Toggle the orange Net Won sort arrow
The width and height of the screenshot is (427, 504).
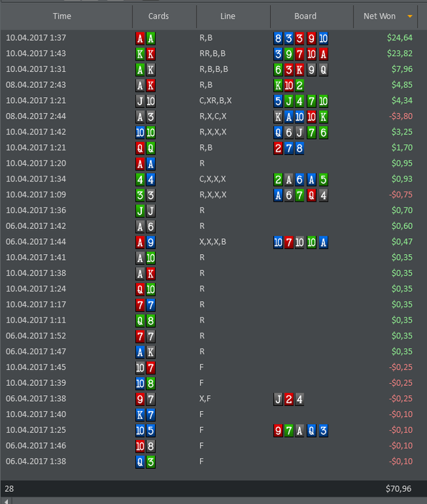[410, 16]
